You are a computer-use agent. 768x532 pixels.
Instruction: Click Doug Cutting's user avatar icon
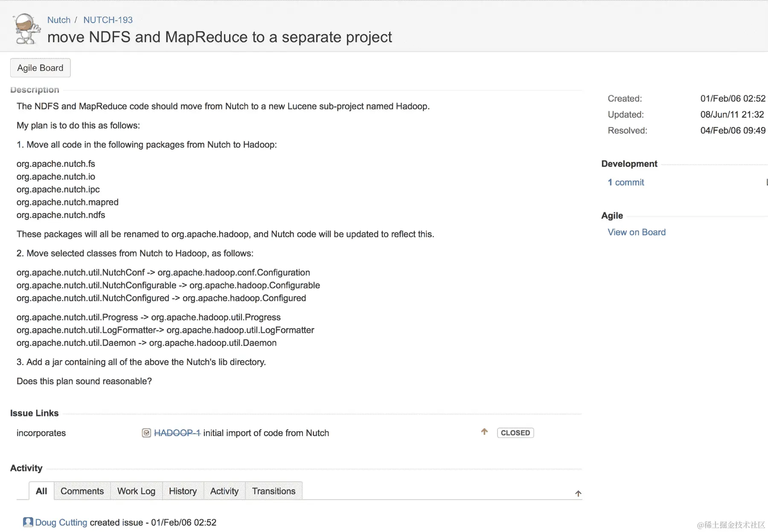click(28, 522)
